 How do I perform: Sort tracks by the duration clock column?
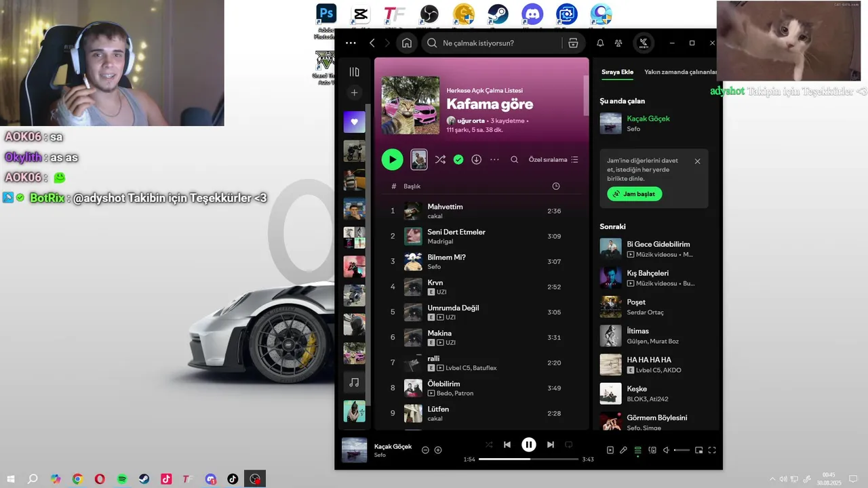(556, 186)
